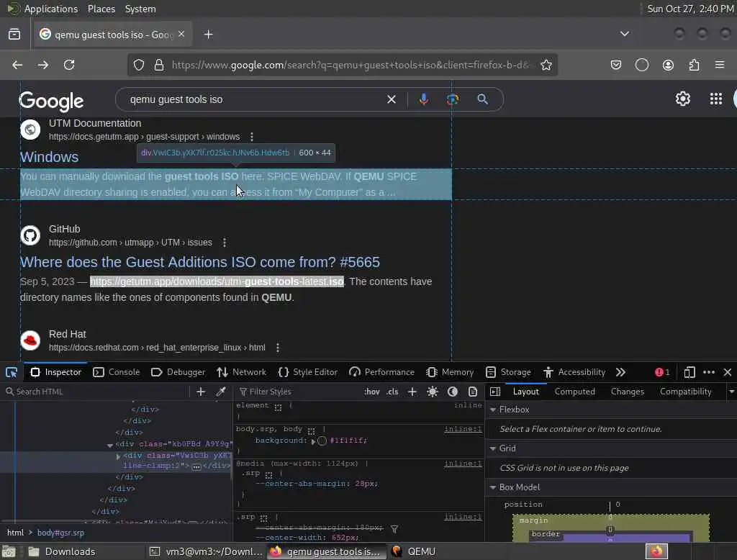Toggle the .cls class panel
The height and width of the screenshot is (560, 737).
(x=392, y=392)
